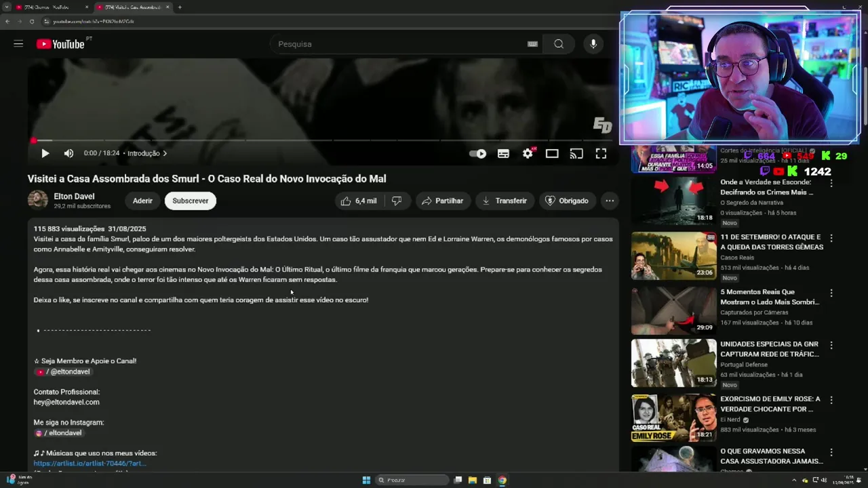Screen dimensions: 868x488
Task: Mute the video volume speaker icon
Action: pyautogui.click(x=68, y=153)
